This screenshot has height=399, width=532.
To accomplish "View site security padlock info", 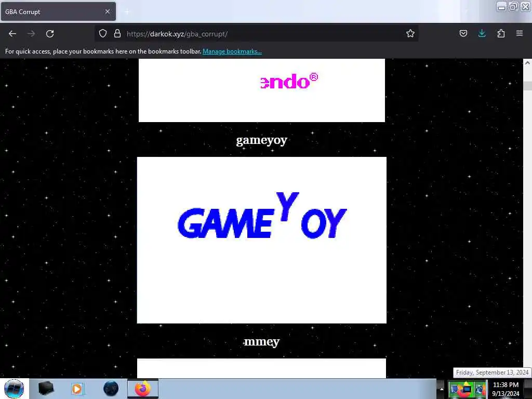I will [117, 33].
